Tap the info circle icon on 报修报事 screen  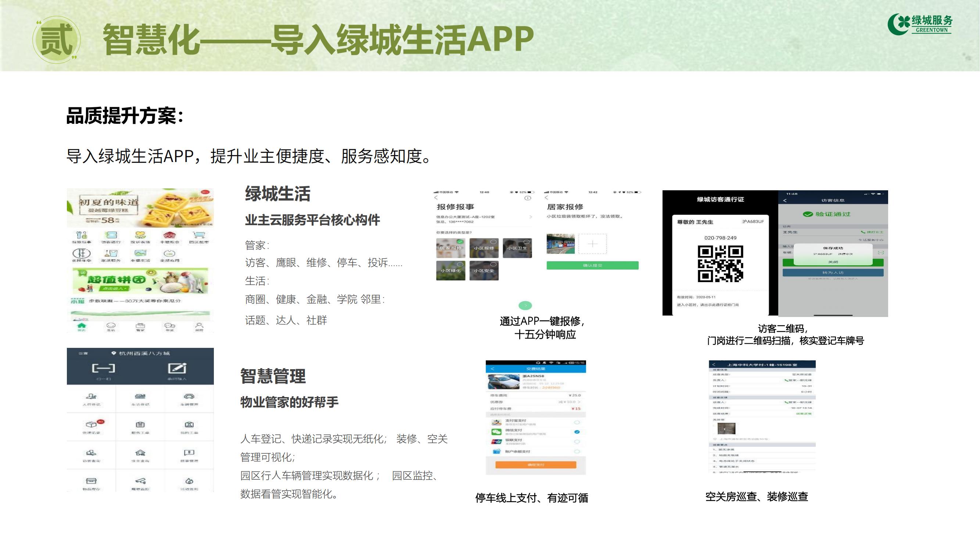click(x=528, y=198)
